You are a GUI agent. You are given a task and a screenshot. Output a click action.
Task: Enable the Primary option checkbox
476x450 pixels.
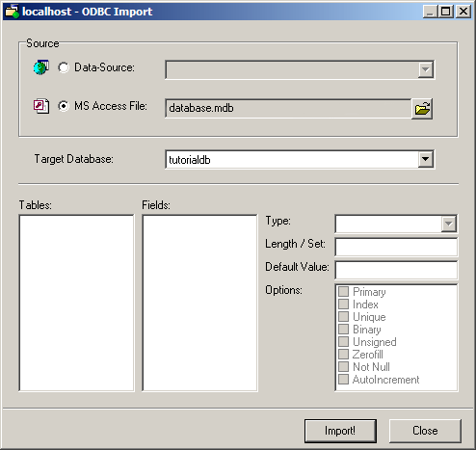[x=343, y=292]
